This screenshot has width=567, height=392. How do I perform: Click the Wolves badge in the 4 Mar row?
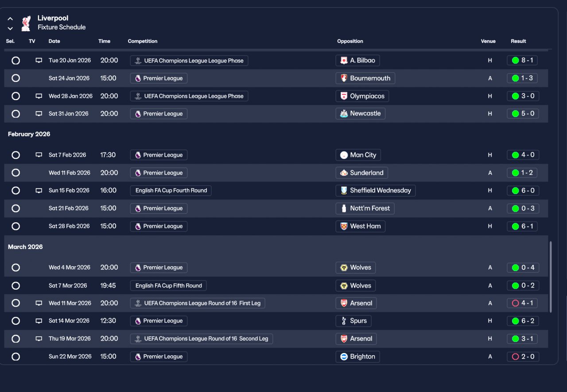point(344,268)
